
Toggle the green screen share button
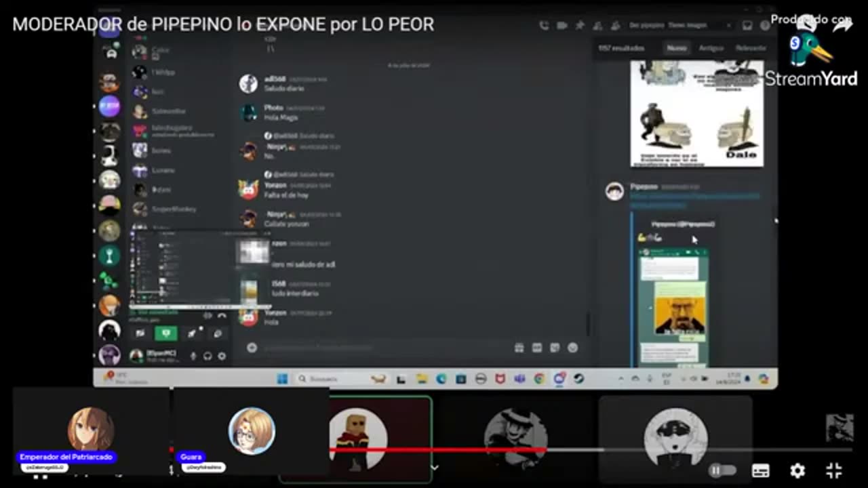pyautogui.click(x=166, y=333)
